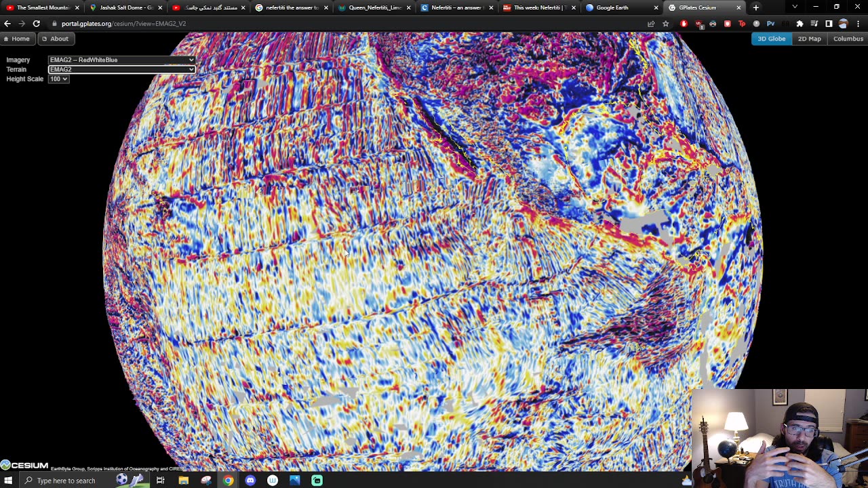Click the Imagery label text
The width and height of the screenshot is (868, 488).
(x=18, y=60)
